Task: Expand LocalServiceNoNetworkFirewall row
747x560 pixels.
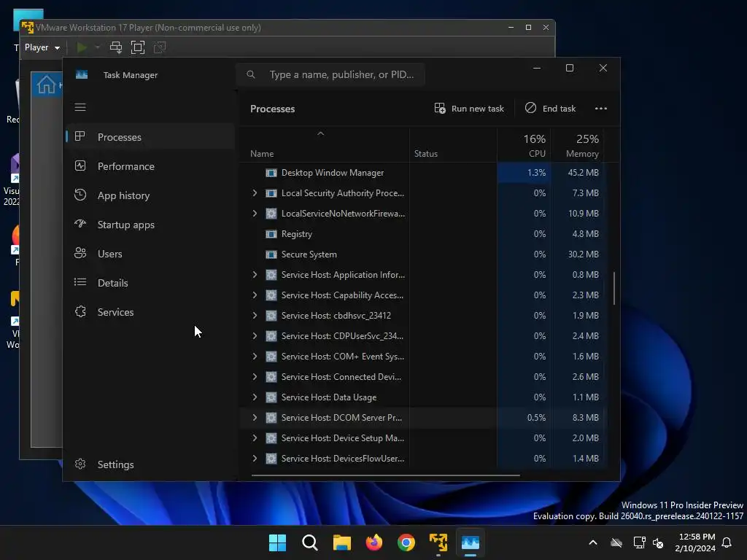Action: (255, 214)
